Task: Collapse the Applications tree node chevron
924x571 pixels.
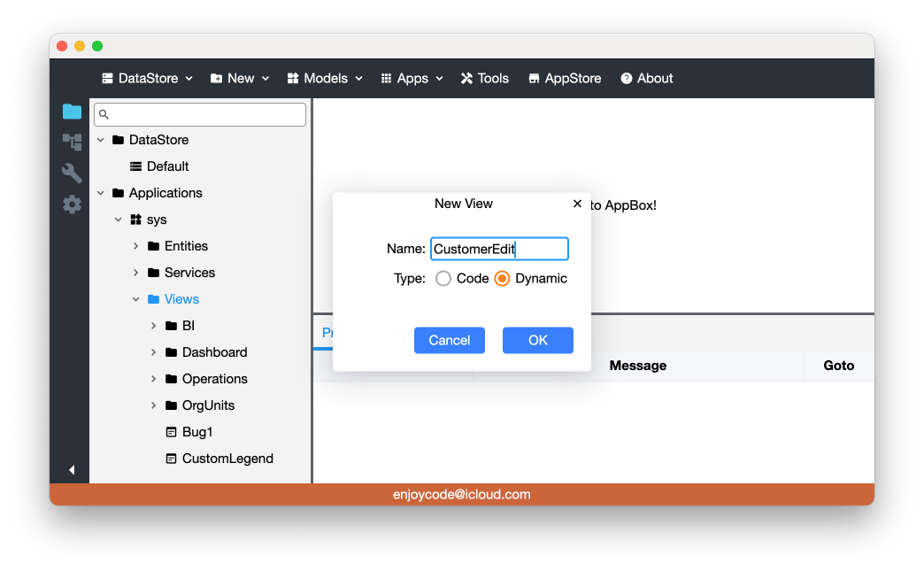Action: tap(101, 193)
